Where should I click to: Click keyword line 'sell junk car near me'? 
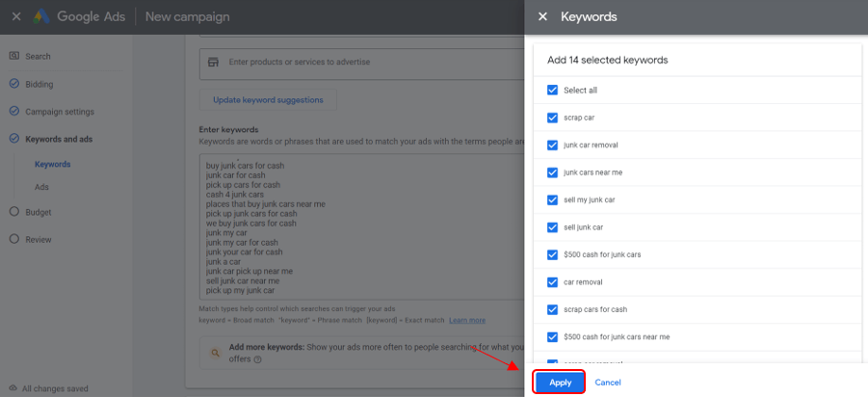click(243, 280)
